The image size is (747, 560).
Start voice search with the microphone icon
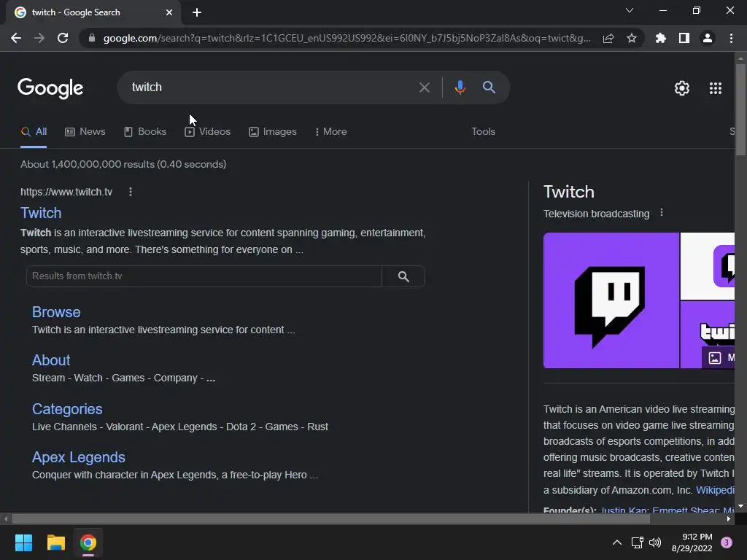tap(460, 87)
